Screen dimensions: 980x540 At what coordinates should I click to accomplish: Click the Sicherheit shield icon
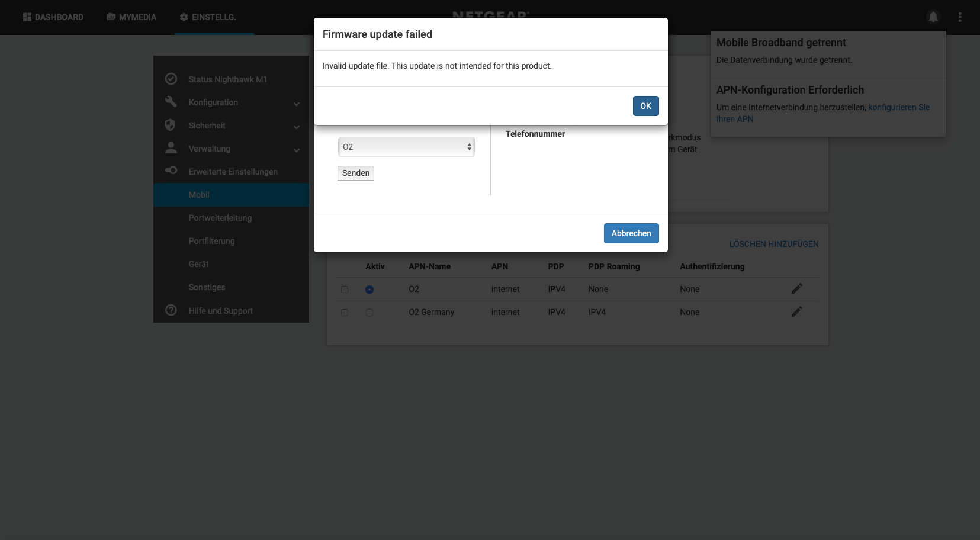pyautogui.click(x=170, y=125)
